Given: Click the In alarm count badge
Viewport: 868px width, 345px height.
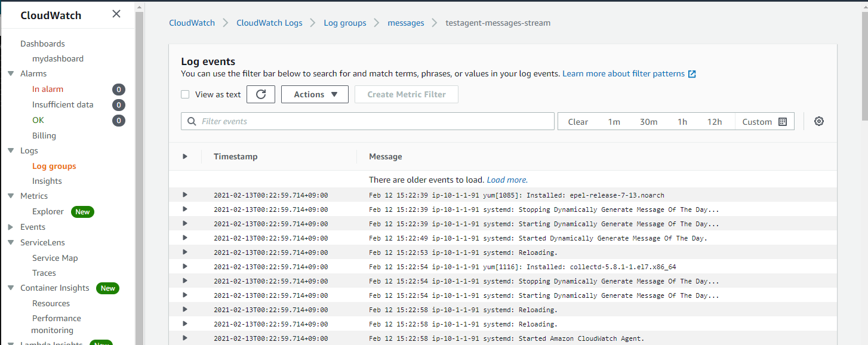Looking at the screenshot, I should 118,89.
